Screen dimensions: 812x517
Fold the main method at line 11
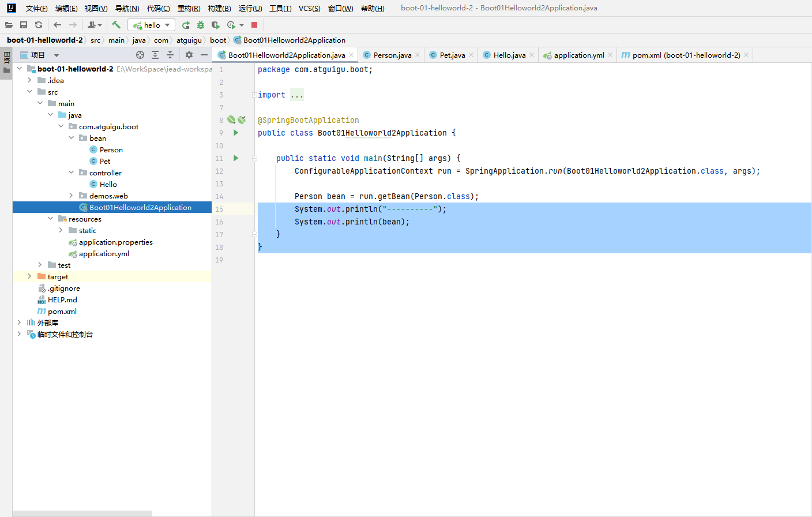[x=254, y=158]
